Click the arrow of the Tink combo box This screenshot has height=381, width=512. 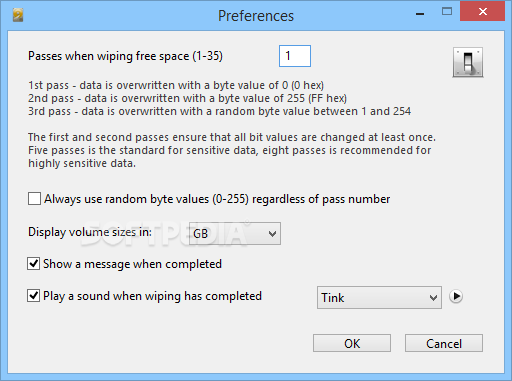[433, 298]
